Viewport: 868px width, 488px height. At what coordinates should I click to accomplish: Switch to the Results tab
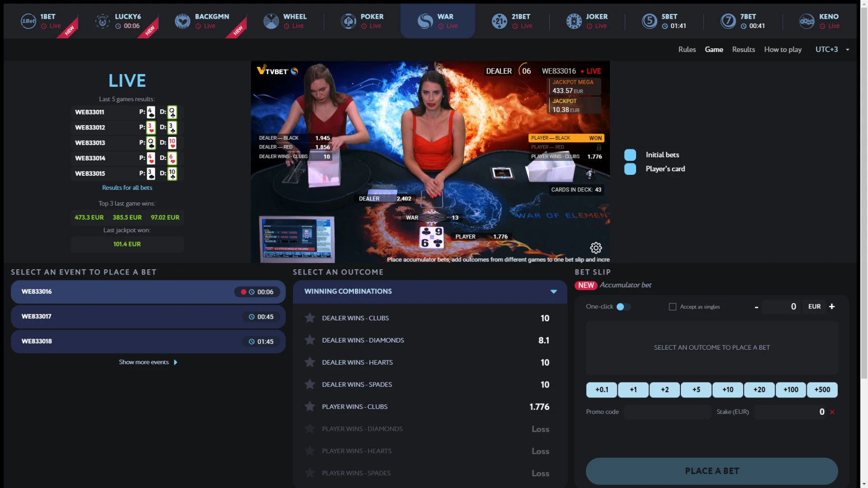click(743, 50)
